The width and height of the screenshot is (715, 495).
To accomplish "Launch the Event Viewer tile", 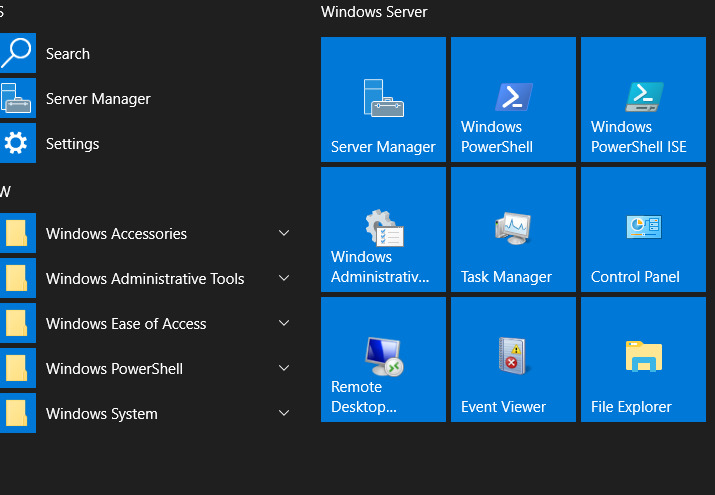I will 513,359.
